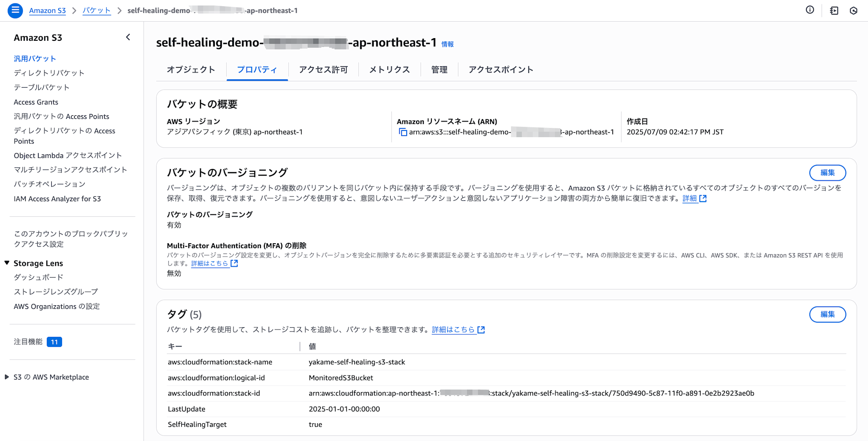
Task: Click external link icon next to 詳細 in versioning
Action: [x=703, y=199]
